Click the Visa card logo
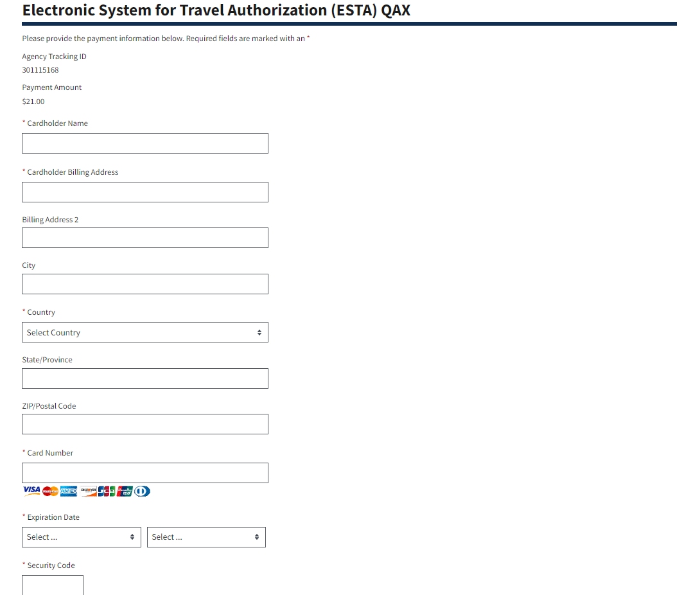 [31, 491]
